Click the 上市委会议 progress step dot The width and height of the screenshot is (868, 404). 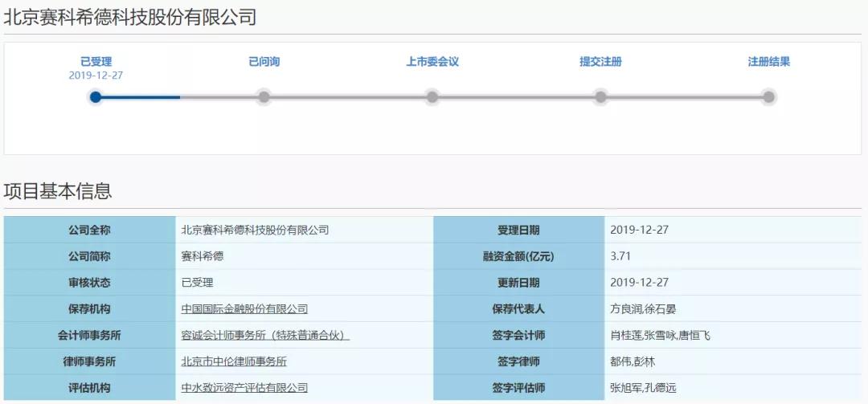432,97
